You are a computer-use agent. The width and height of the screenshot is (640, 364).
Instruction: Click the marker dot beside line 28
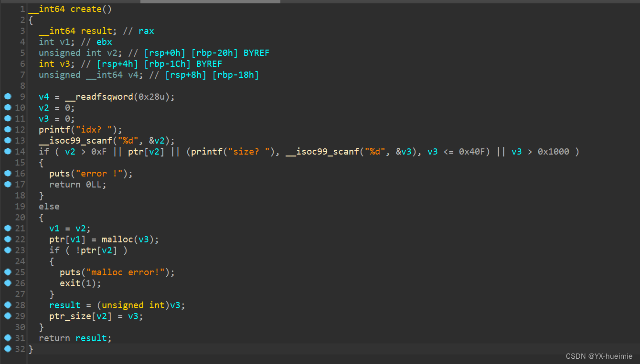(x=7, y=305)
